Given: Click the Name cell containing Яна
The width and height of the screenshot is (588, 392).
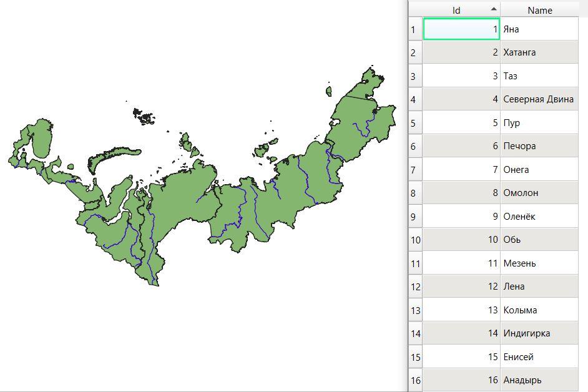Looking at the screenshot, I should tap(539, 29).
